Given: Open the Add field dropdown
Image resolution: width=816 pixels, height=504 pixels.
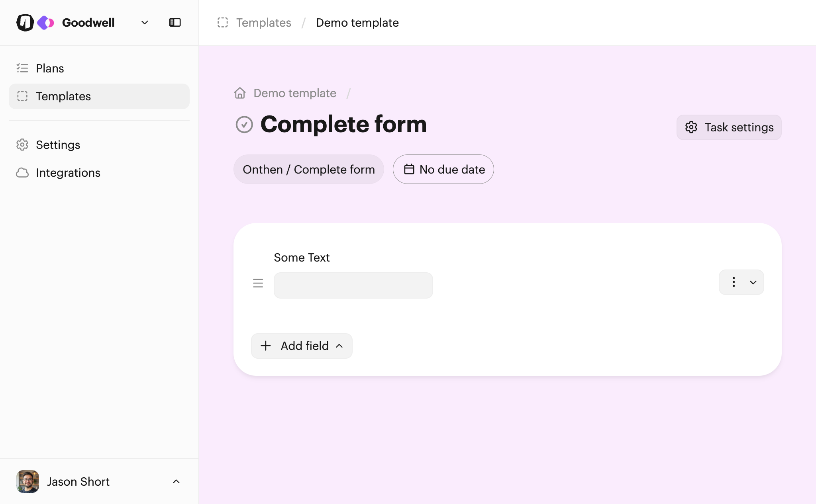Looking at the screenshot, I should pyautogui.click(x=302, y=346).
